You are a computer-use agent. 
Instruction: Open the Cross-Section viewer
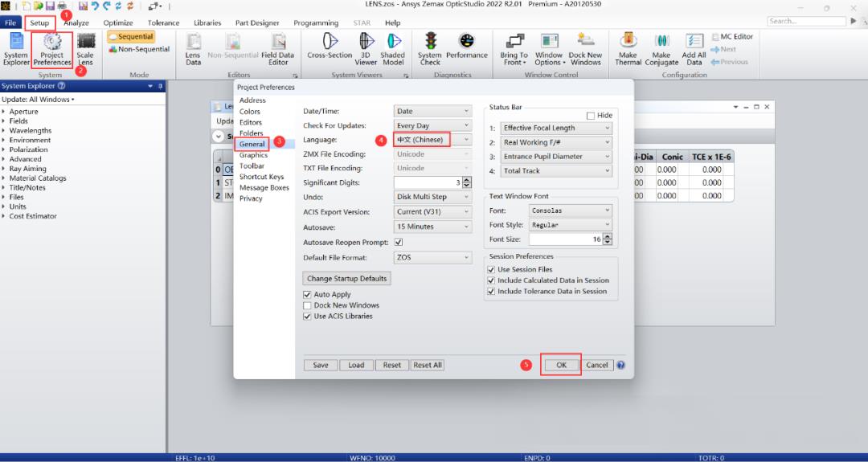(330, 46)
